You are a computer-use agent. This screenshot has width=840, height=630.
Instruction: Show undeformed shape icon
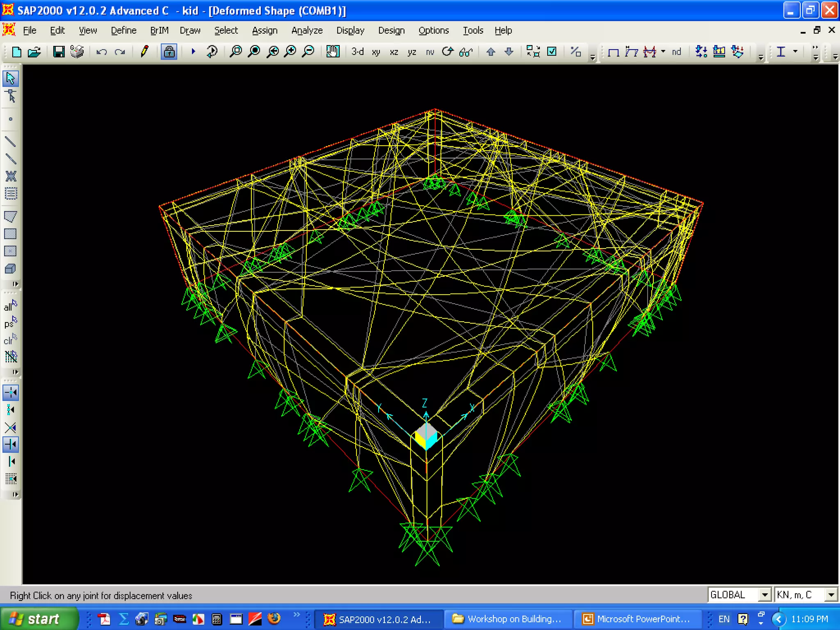click(x=613, y=52)
